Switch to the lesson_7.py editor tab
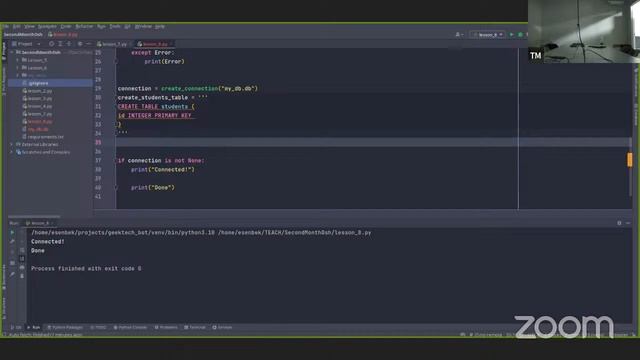The height and width of the screenshot is (360, 640). tap(113, 44)
